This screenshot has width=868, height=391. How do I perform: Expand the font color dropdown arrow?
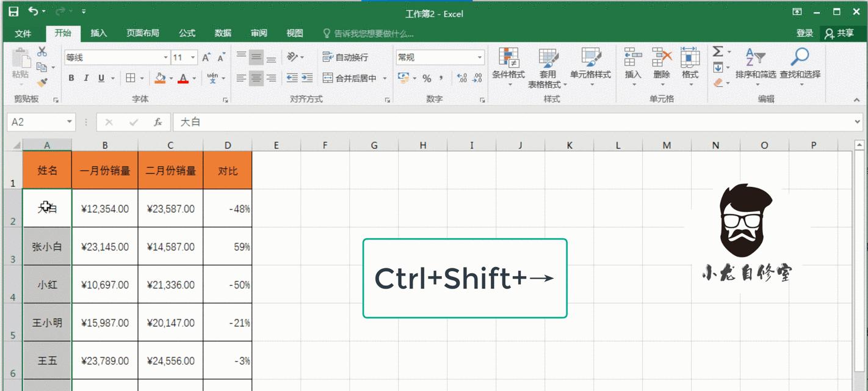pos(194,78)
